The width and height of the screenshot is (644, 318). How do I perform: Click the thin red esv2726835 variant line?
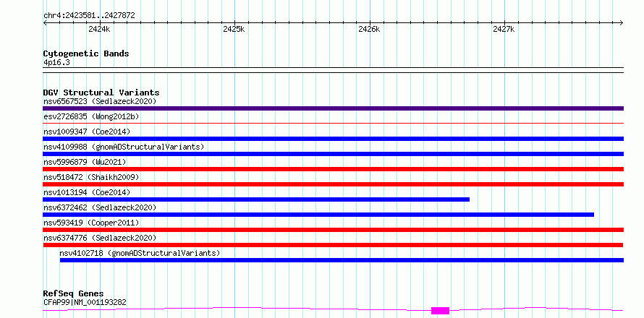[333, 123]
